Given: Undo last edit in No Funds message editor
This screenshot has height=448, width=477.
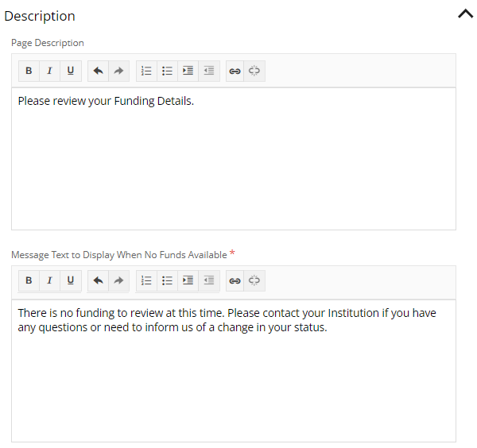Looking at the screenshot, I should pos(98,280).
